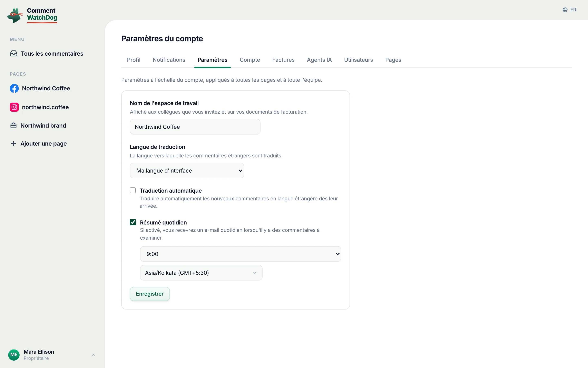Open the Utilisateurs tab
The width and height of the screenshot is (588, 368).
coord(358,60)
